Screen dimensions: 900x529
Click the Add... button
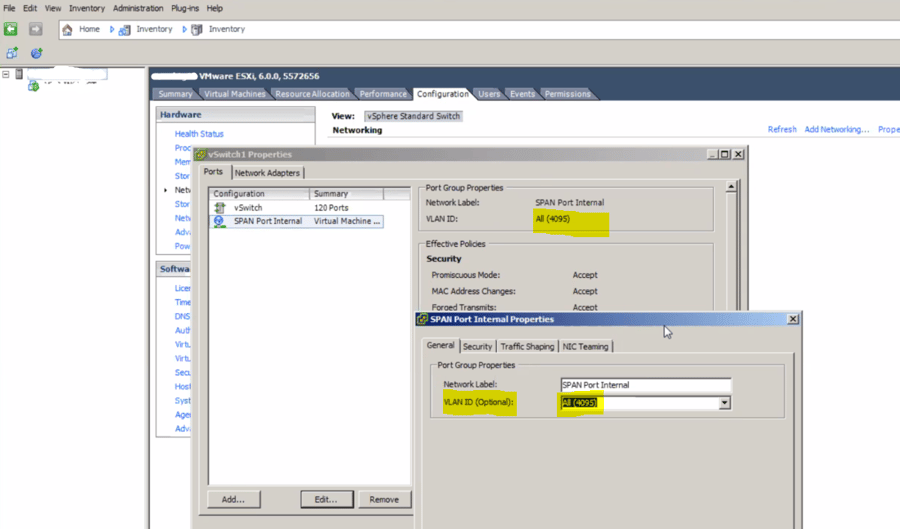pyautogui.click(x=233, y=499)
